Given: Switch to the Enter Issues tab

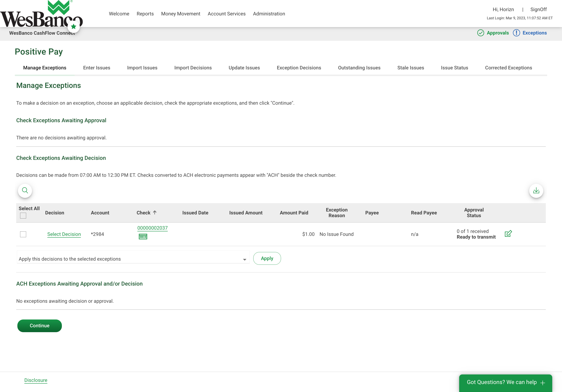Looking at the screenshot, I should [x=96, y=68].
